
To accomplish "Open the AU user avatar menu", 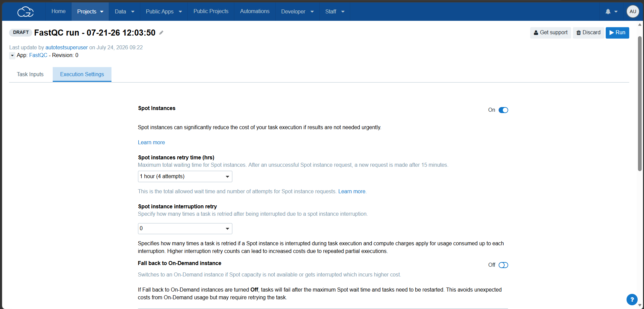I will [x=633, y=11].
